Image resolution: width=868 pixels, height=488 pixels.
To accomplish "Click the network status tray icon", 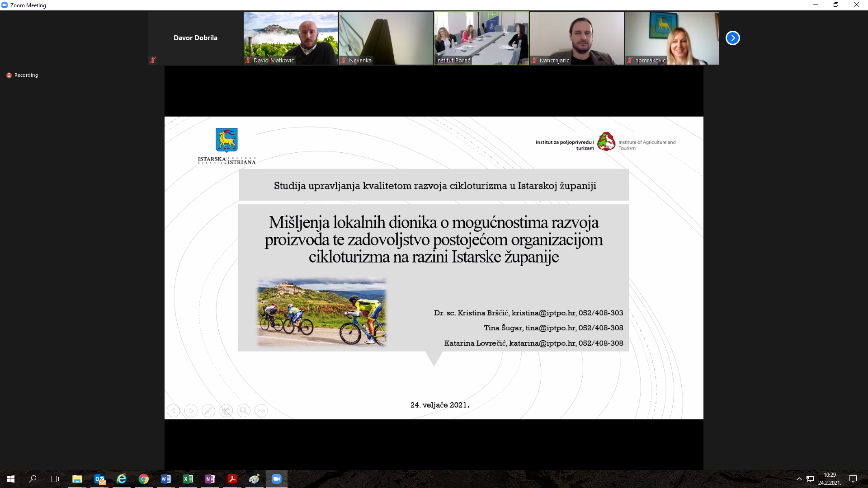I will coord(810,479).
